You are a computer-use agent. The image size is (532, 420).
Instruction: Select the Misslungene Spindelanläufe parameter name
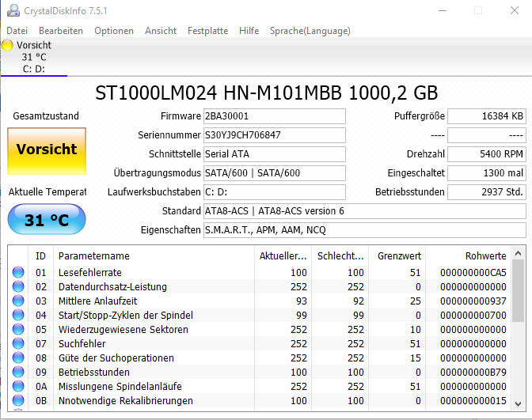(120, 387)
